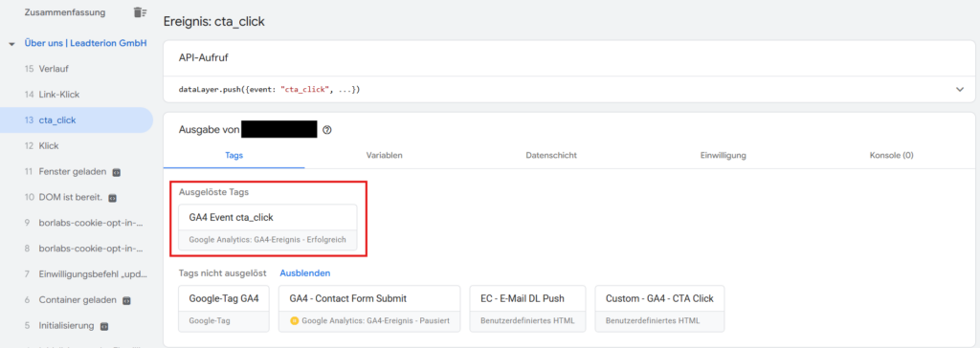Select event 13 cta_click
Image resolution: width=980 pixels, height=348 pixels.
(x=77, y=120)
